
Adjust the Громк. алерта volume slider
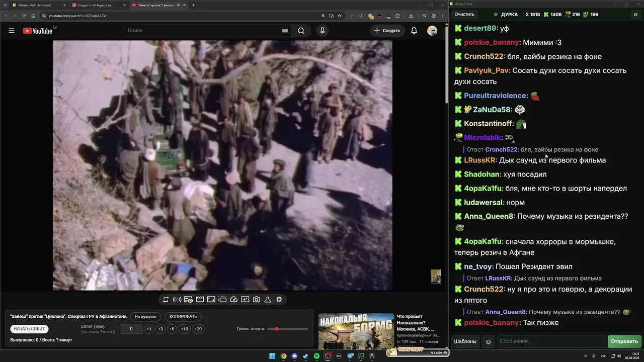288,329
